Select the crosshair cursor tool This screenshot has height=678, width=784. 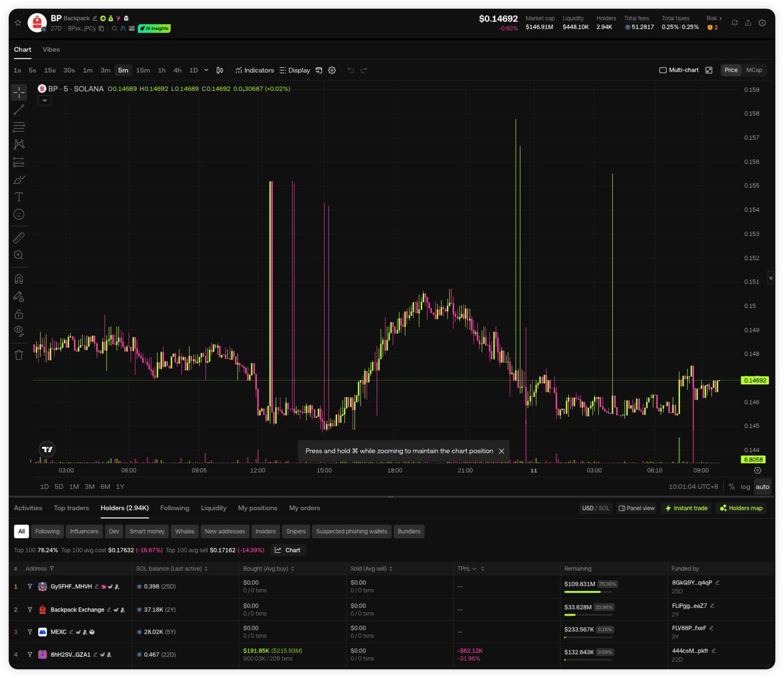[x=19, y=92]
